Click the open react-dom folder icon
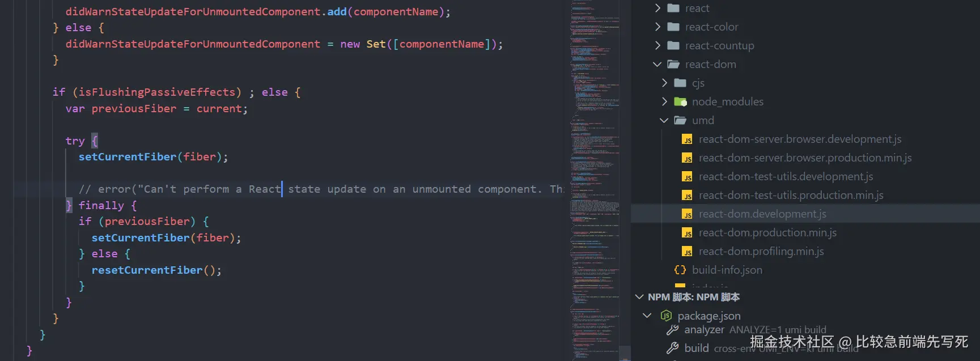Viewport: 980px width, 361px height. point(673,64)
